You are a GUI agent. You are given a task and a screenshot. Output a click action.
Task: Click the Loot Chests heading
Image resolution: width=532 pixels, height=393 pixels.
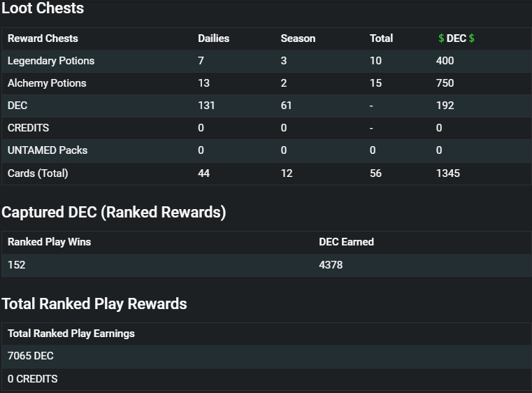pos(43,8)
